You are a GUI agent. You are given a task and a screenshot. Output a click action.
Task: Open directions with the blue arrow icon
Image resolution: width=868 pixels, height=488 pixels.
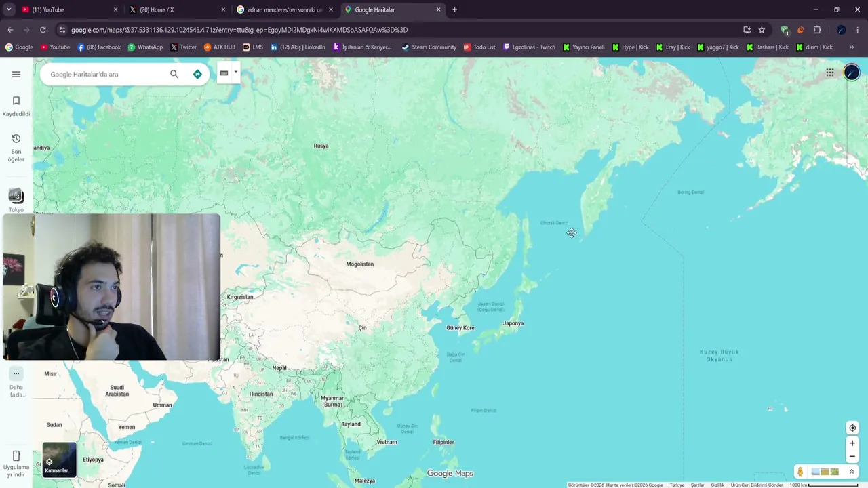(x=197, y=74)
